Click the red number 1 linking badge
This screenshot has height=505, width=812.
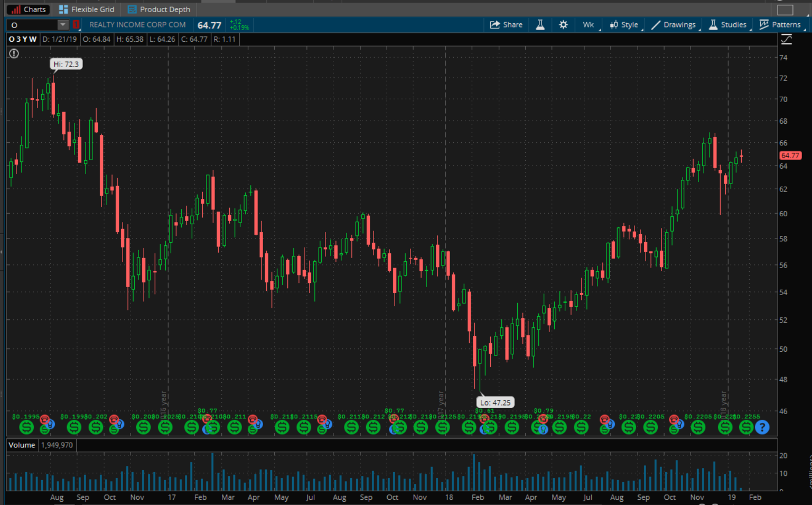click(x=76, y=24)
